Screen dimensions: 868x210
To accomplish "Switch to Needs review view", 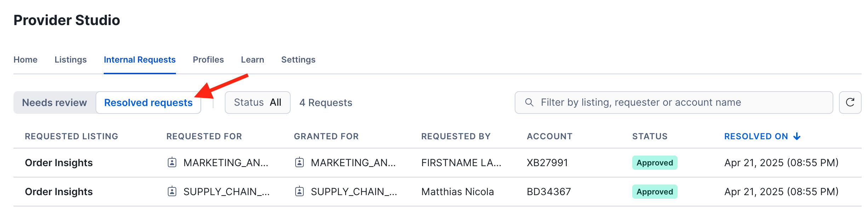I will pos(55,103).
